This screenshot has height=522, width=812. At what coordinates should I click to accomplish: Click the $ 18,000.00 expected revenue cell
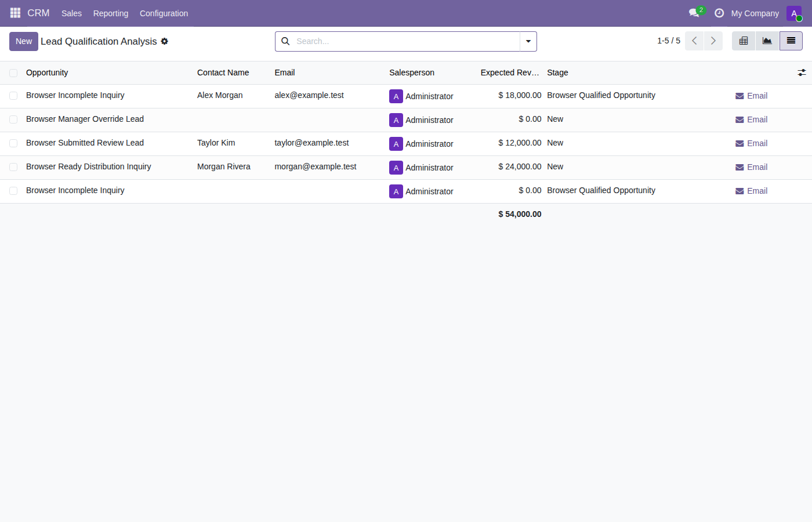click(520, 95)
